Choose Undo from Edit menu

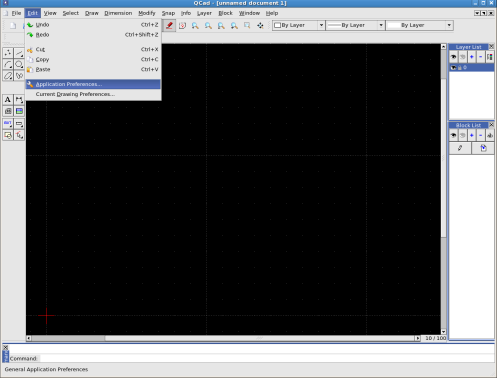pos(93,25)
